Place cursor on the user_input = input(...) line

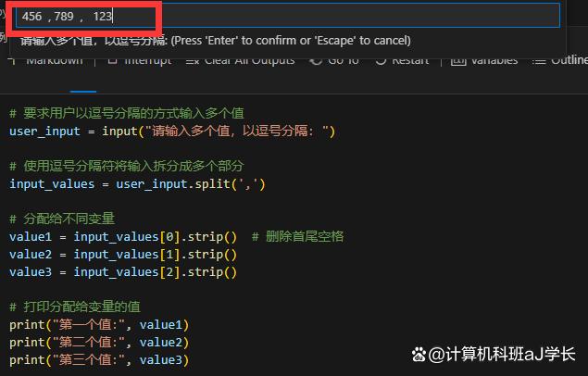pyautogui.click(x=172, y=131)
